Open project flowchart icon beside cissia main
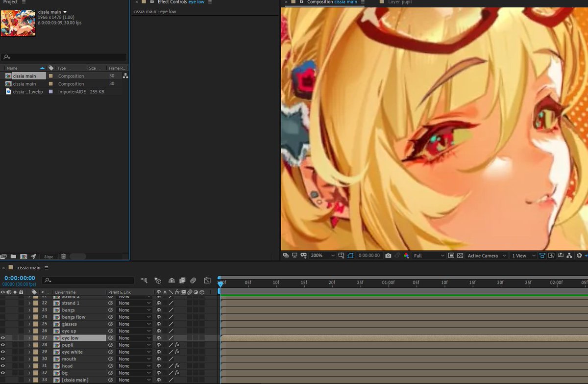Image resolution: width=588 pixels, height=384 pixels. tap(125, 76)
